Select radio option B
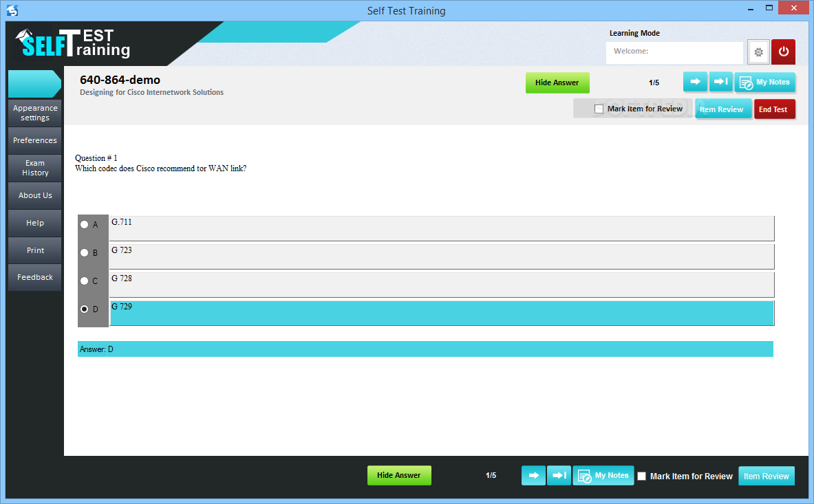This screenshot has width=814, height=504. [84, 252]
